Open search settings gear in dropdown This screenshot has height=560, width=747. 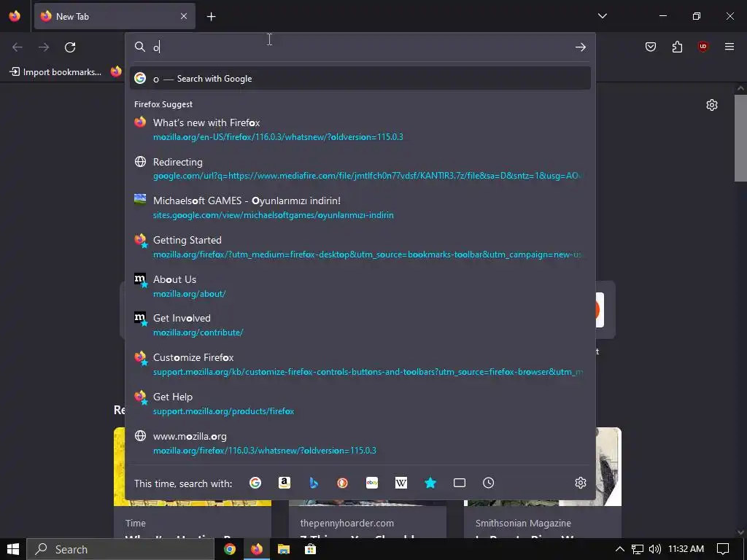(580, 483)
